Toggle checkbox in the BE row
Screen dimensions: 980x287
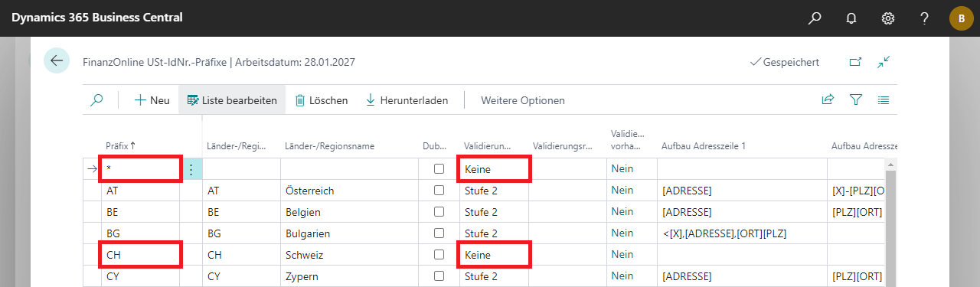pos(439,212)
